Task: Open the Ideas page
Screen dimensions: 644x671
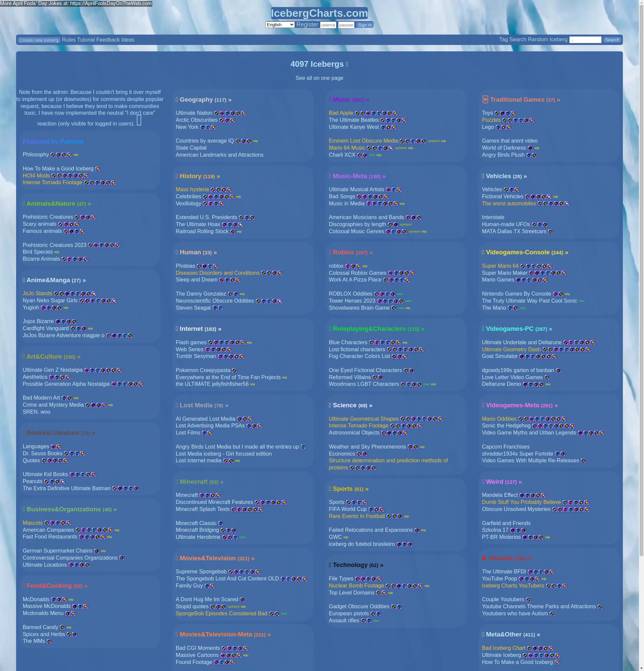Action: [128, 40]
